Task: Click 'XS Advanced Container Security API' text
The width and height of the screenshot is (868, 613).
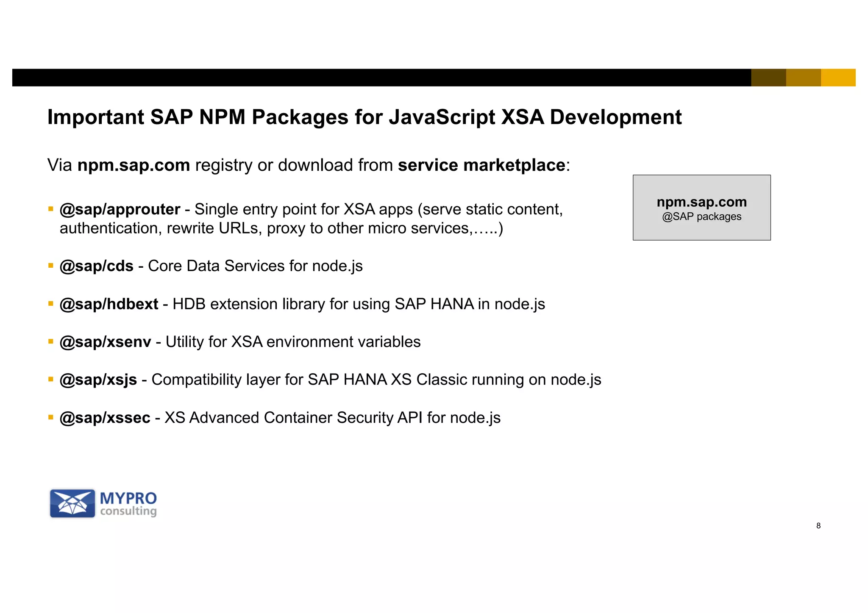Action: pyautogui.click(x=332, y=418)
